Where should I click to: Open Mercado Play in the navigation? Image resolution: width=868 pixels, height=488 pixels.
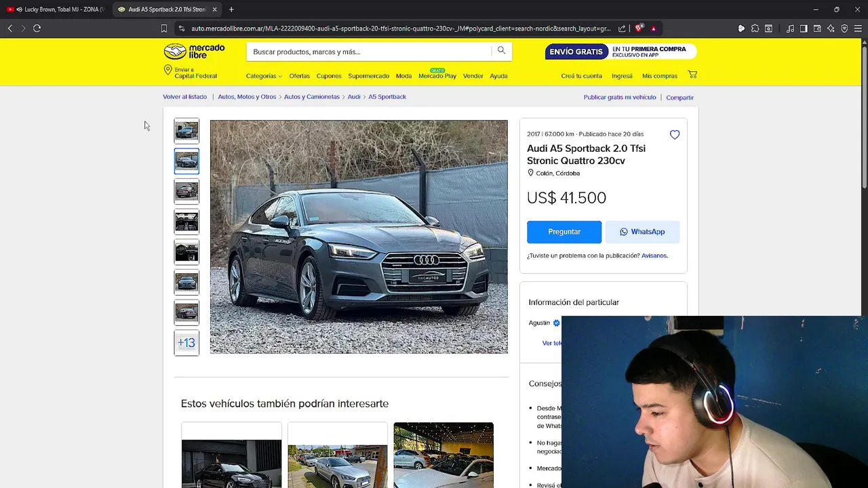(x=437, y=76)
